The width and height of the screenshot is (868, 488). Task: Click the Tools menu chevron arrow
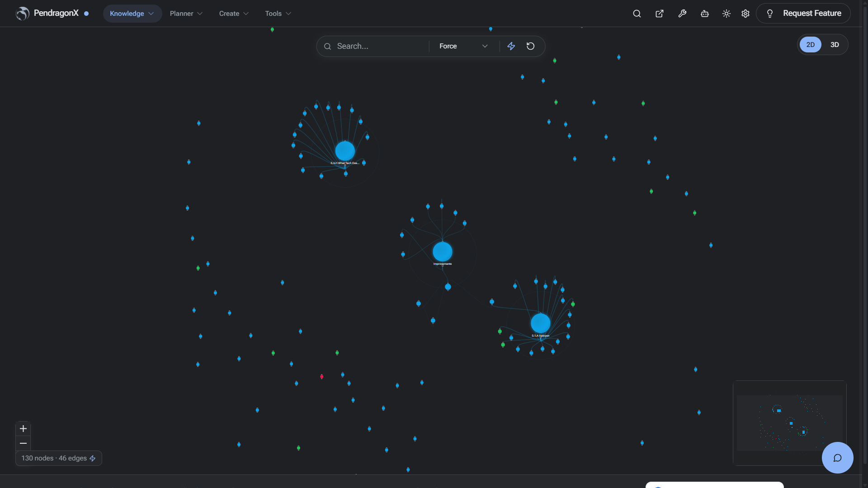point(288,14)
